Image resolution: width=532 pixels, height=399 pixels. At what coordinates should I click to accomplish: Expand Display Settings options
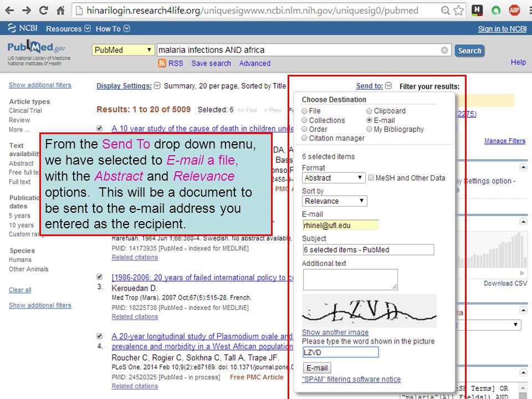tap(128, 86)
